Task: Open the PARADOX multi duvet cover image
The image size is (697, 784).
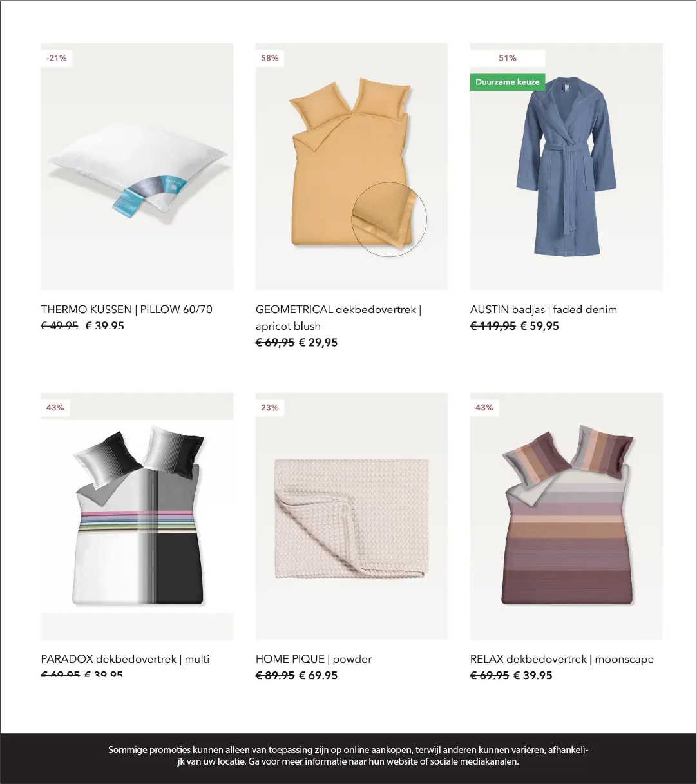Action: pyautogui.click(x=137, y=516)
